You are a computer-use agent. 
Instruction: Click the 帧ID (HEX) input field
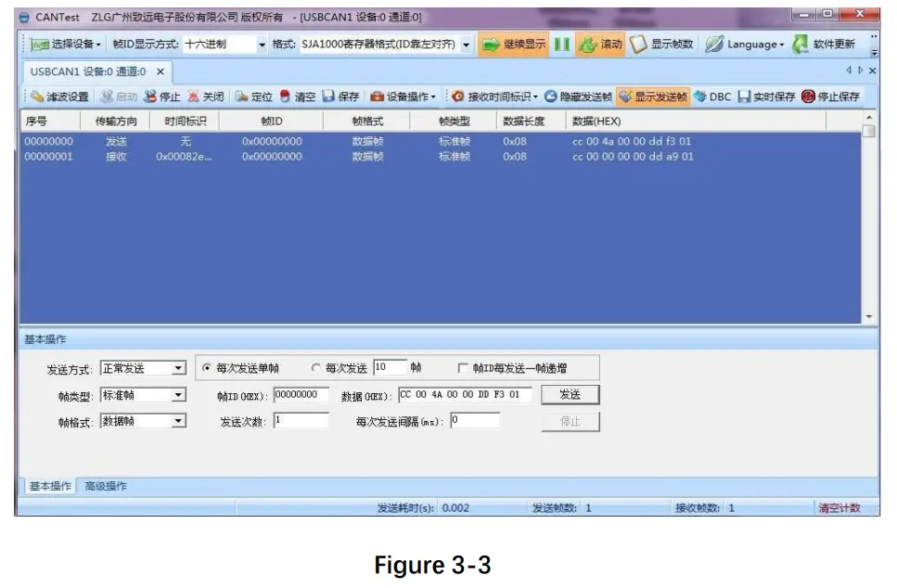pos(301,395)
